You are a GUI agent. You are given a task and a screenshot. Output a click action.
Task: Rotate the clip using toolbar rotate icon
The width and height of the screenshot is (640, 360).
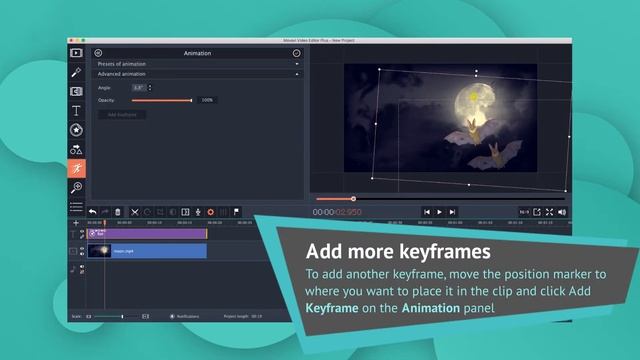click(147, 212)
